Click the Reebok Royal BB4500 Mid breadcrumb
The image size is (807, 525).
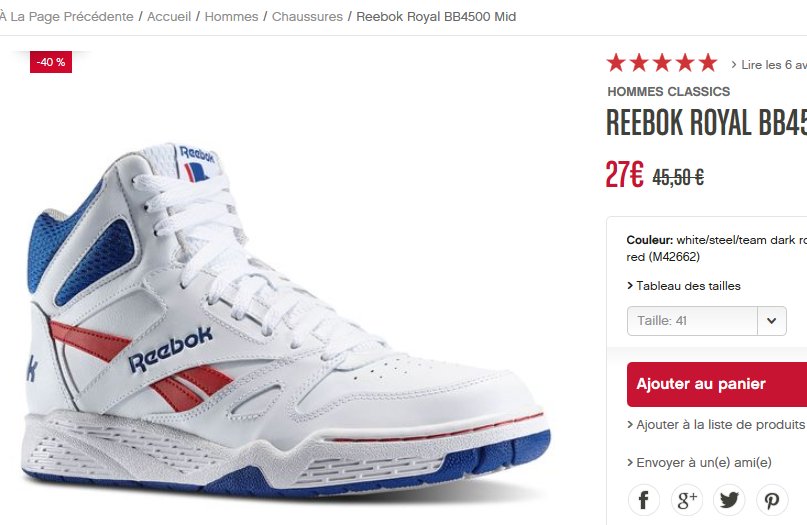[x=436, y=17]
